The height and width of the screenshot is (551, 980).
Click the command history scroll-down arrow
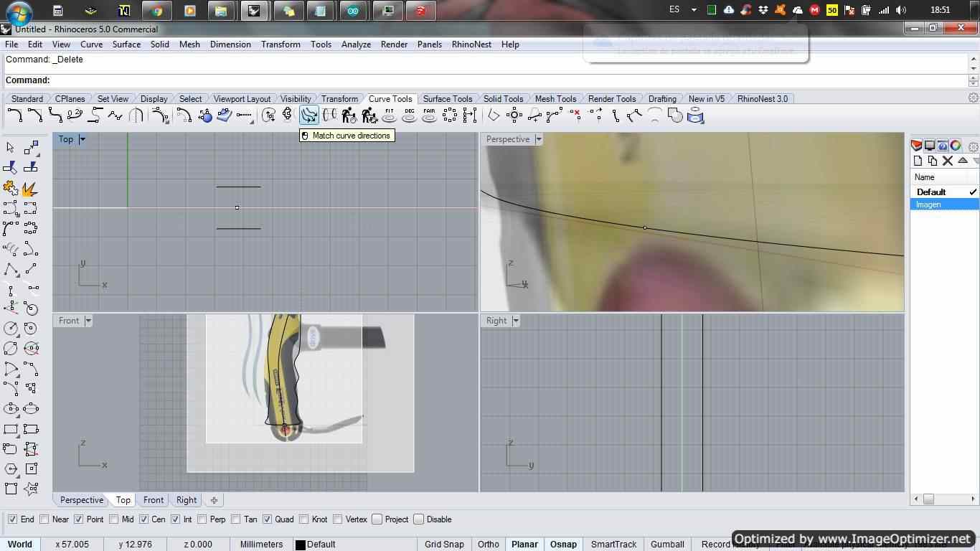coord(974,67)
